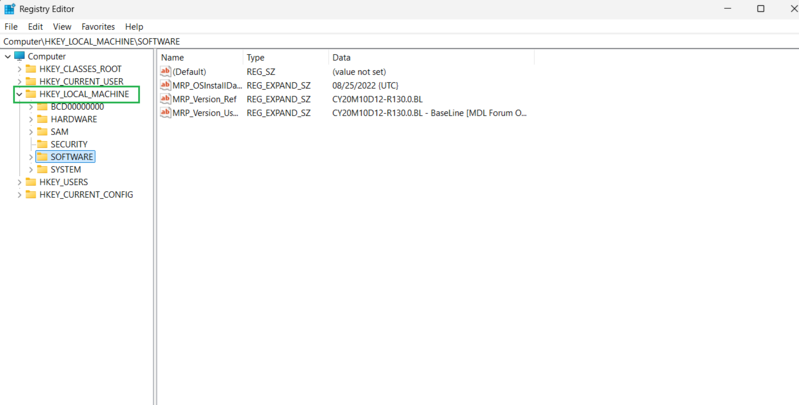This screenshot has height=405, width=799.
Task: Click the SOFTWARE folder icon
Action: coord(42,157)
